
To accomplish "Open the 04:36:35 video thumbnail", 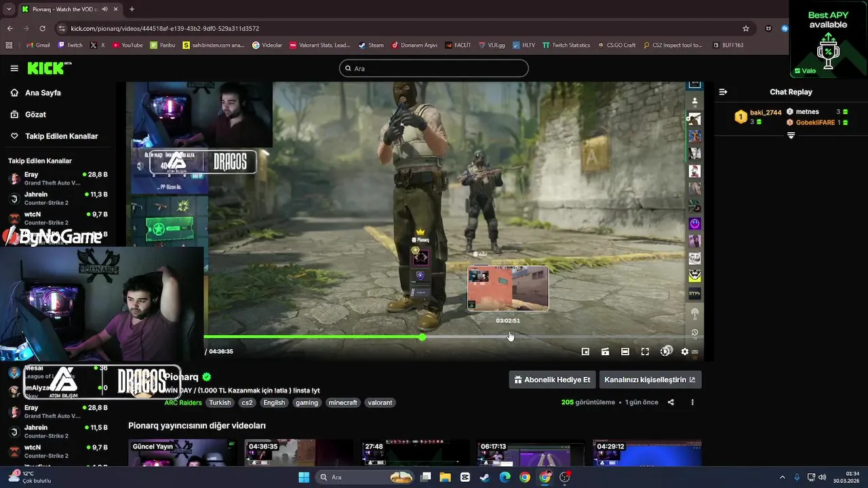I will click(298, 453).
